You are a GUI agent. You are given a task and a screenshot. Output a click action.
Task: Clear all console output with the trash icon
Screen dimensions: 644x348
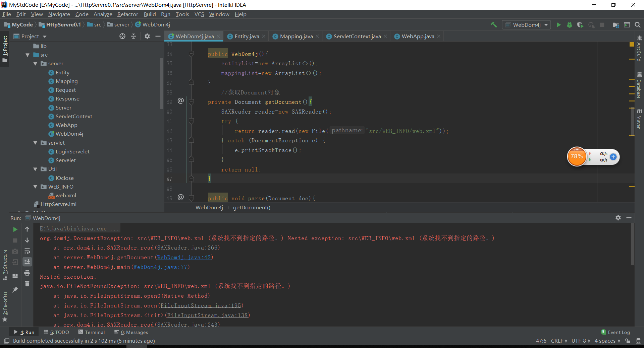[x=27, y=284]
